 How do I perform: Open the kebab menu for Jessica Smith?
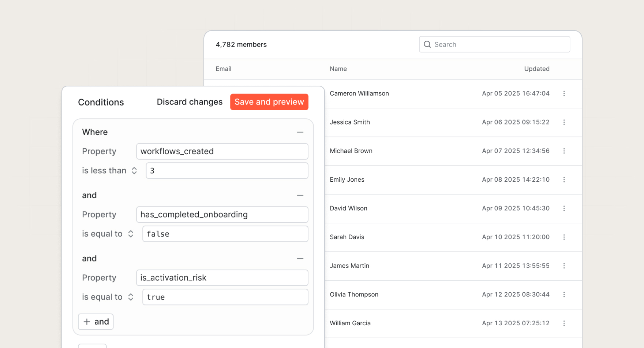pyautogui.click(x=564, y=122)
